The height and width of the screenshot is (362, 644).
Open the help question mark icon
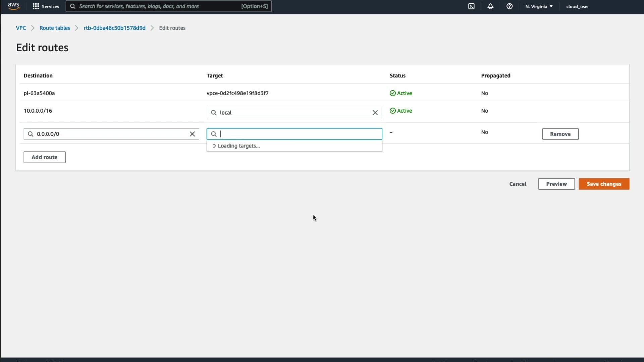pos(509,6)
